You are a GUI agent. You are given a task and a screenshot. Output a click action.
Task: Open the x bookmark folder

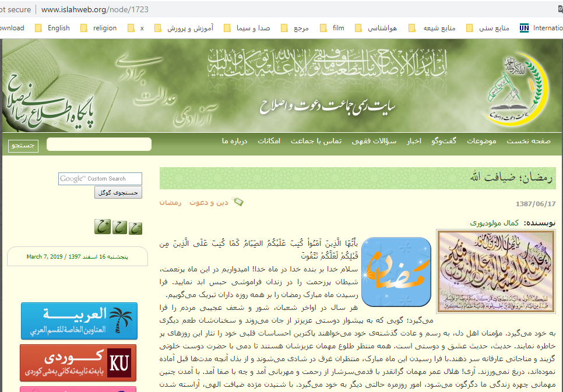136,28
